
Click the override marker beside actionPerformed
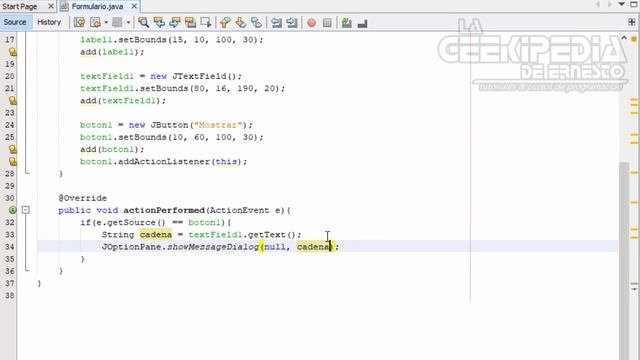click(x=13, y=210)
